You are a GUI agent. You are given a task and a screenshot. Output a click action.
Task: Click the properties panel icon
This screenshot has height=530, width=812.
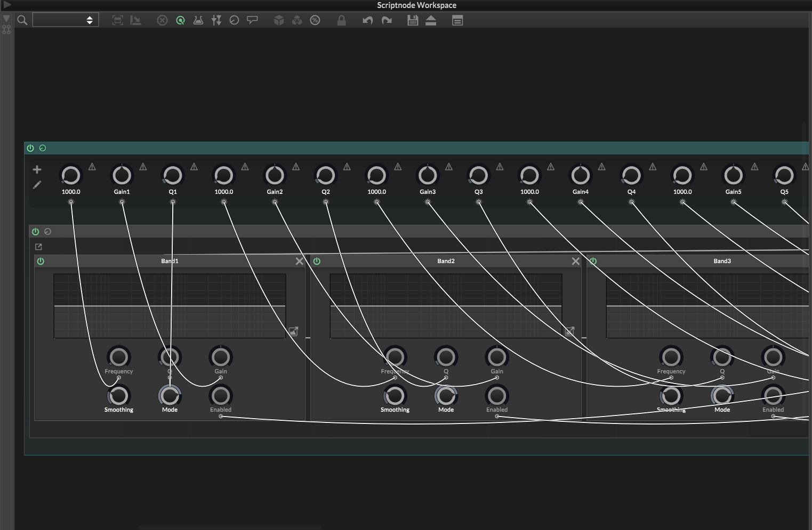[457, 20]
